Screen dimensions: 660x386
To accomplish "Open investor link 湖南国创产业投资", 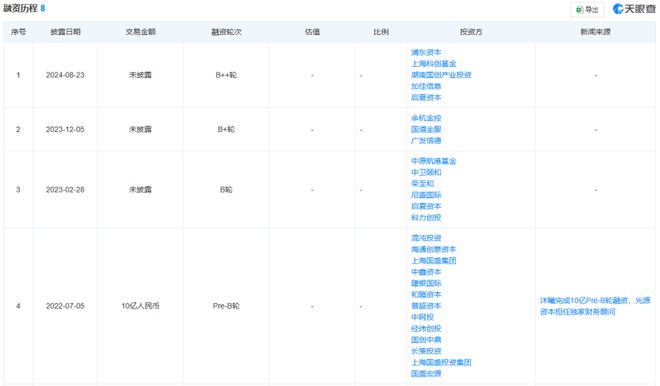I will pyautogui.click(x=441, y=75).
